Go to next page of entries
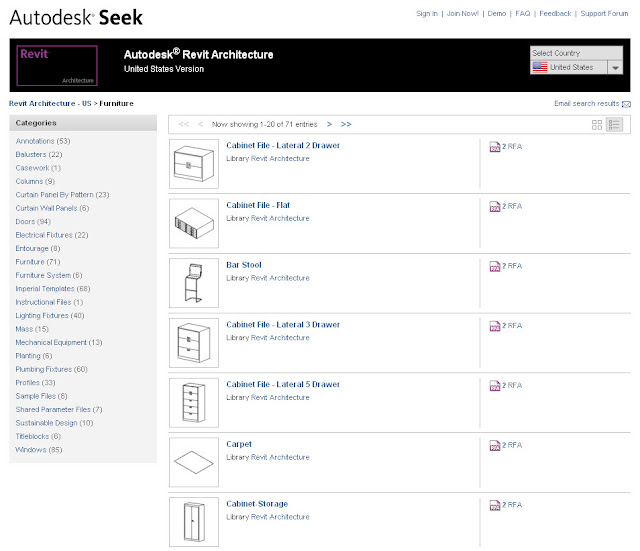 (329, 124)
